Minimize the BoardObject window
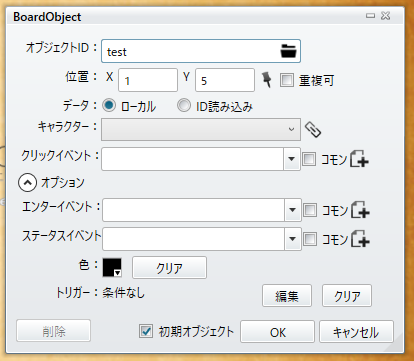Image resolution: width=414 pixels, height=361 pixels. click(370, 16)
